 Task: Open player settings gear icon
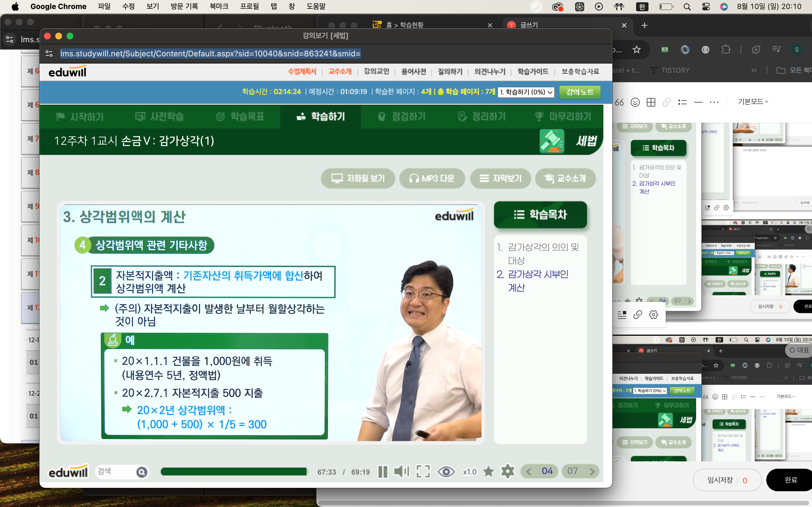pyautogui.click(x=508, y=472)
